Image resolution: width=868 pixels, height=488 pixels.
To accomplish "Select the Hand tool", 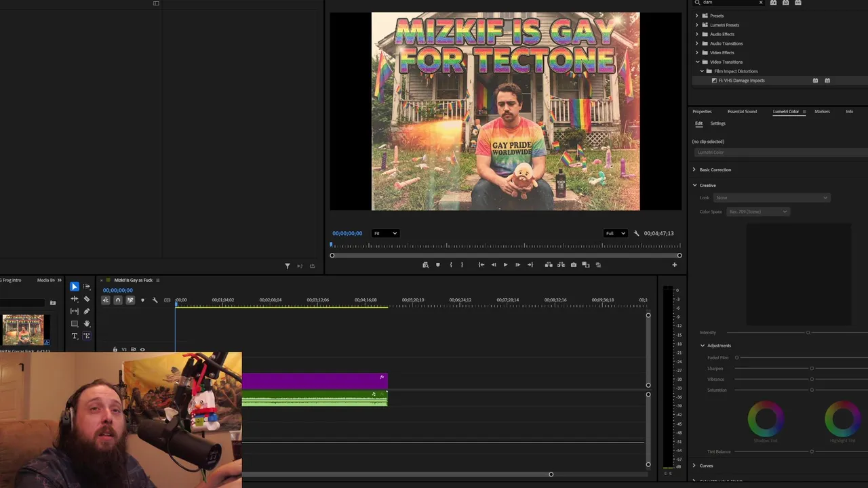I will [x=87, y=323].
